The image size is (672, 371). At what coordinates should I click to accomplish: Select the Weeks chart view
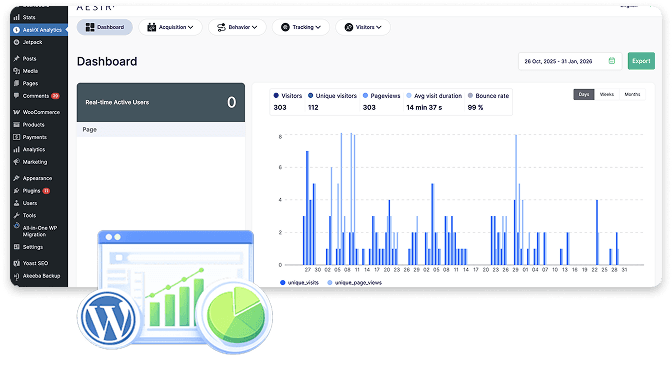click(607, 94)
